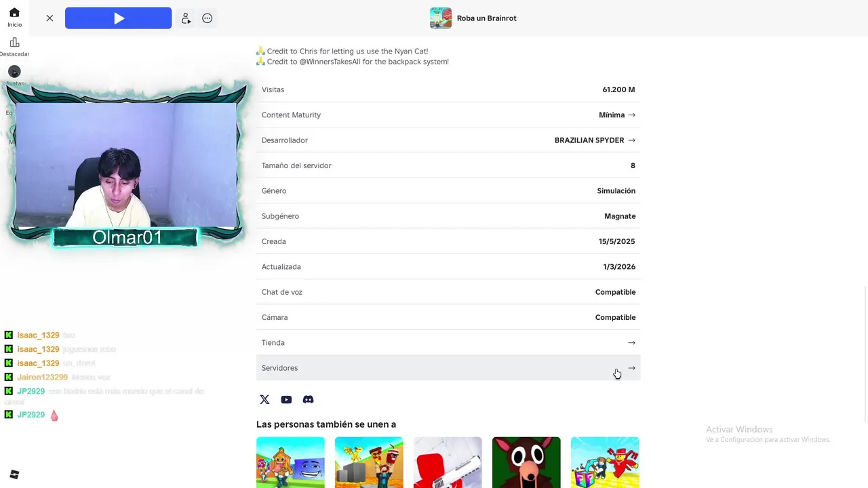Open the invite friends icon

186,18
